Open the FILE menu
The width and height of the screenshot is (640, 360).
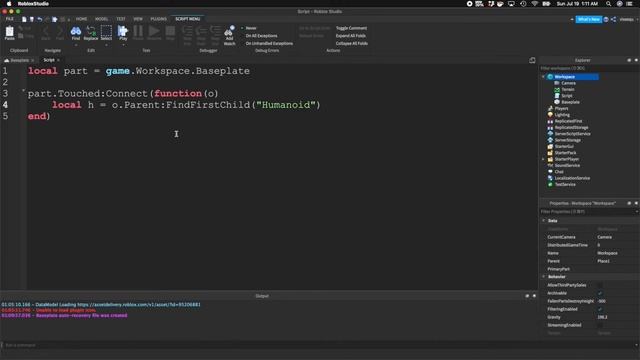pos(9,19)
